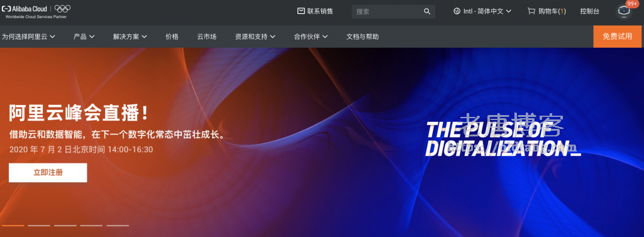Image resolution: width=644 pixels, height=237 pixels.
Task: Click the globe icon beside Intl
Action: click(x=457, y=11)
